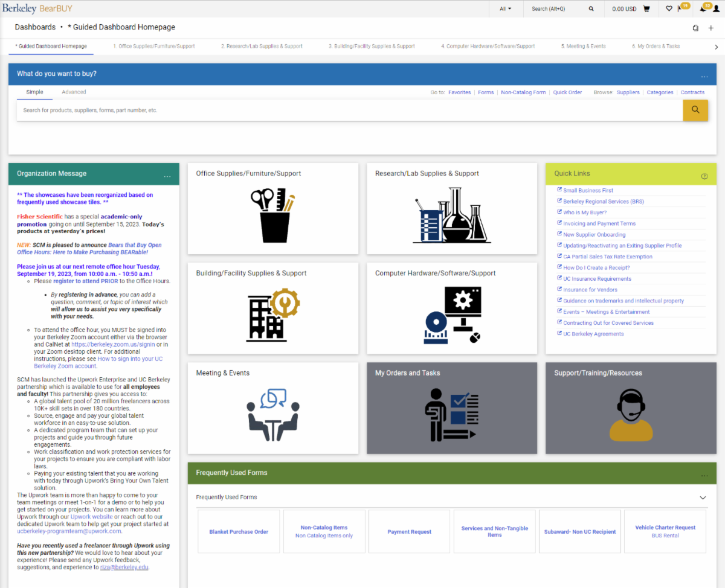Open the shopping cart icon
The width and height of the screenshot is (725, 588).
click(x=646, y=9)
